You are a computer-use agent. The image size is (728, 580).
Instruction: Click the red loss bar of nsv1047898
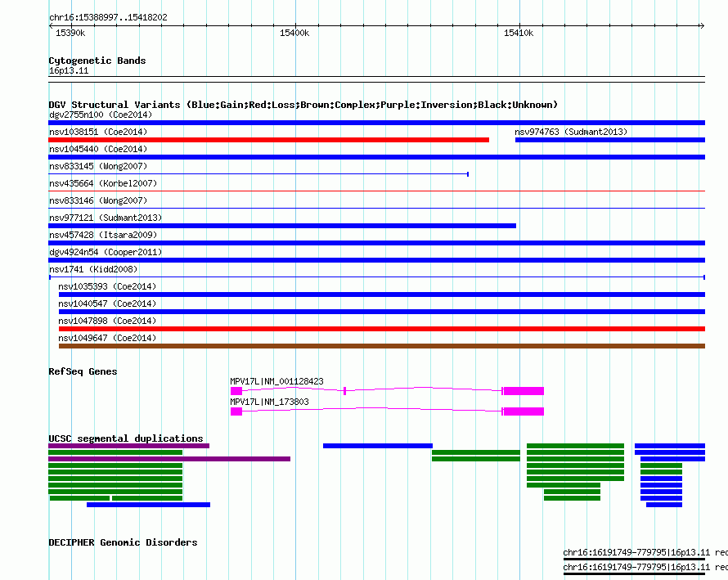[382, 329]
